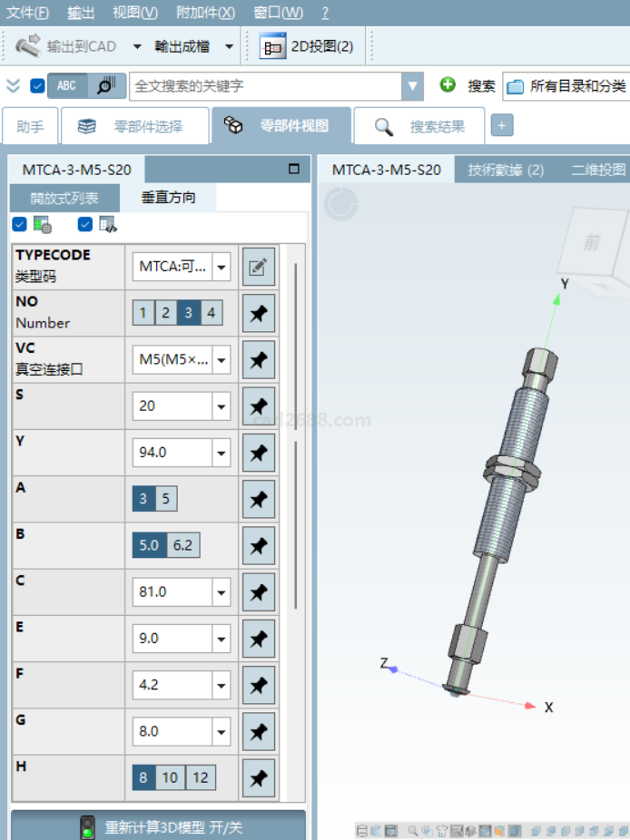Select 6.2 for parameter B

tap(182, 545)
